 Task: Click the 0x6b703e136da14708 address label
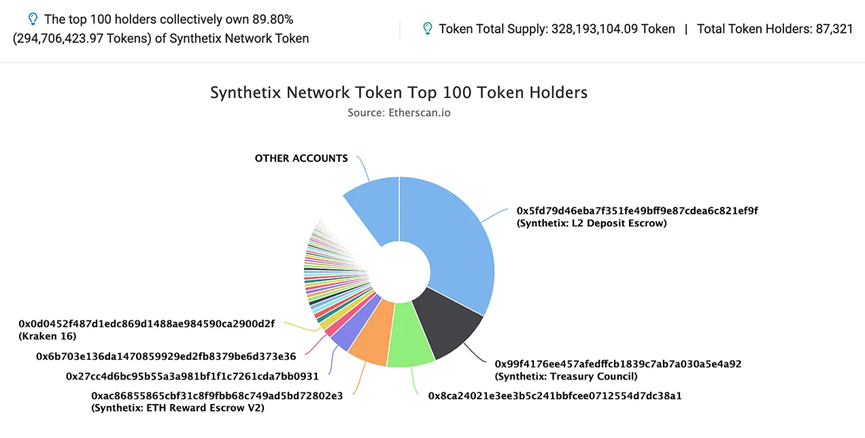click(166, 356)
